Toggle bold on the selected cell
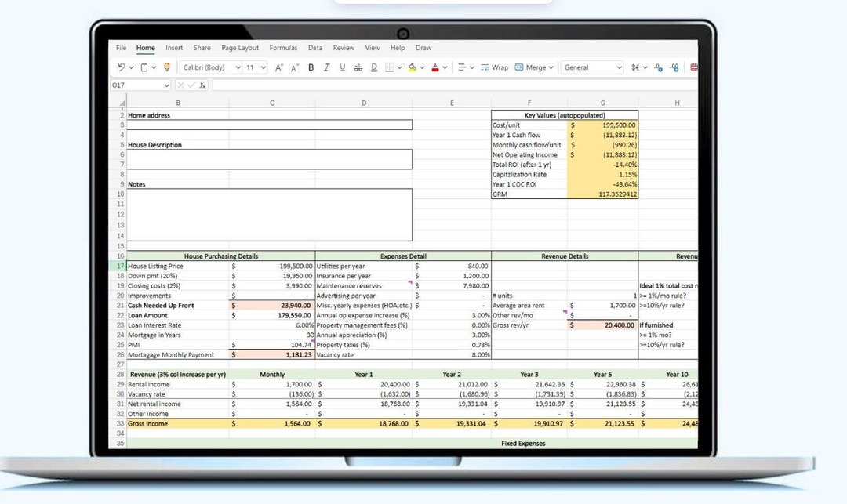 311,68
